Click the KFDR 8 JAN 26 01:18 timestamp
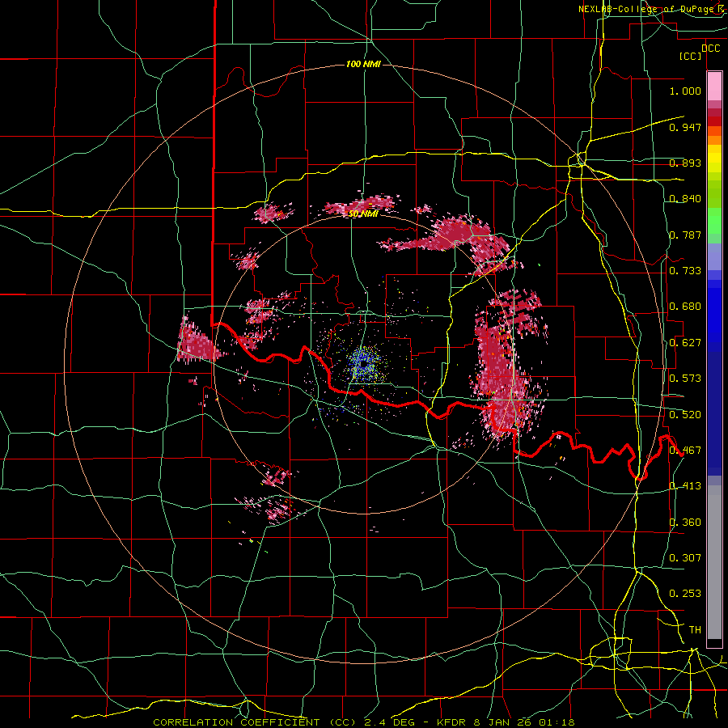728x728 pixels. (x=506, y=722)
